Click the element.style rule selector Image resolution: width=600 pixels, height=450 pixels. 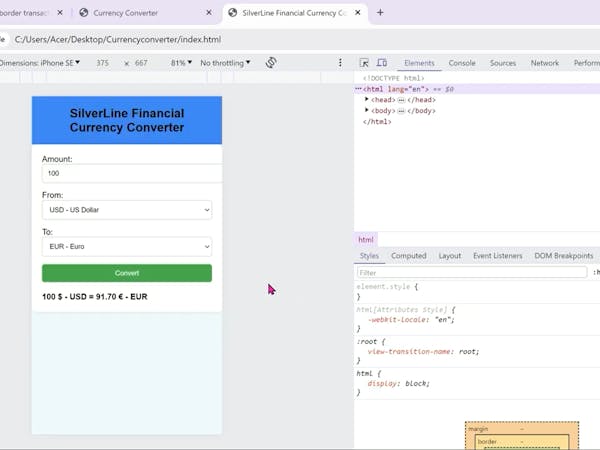[x=383, y=286]
